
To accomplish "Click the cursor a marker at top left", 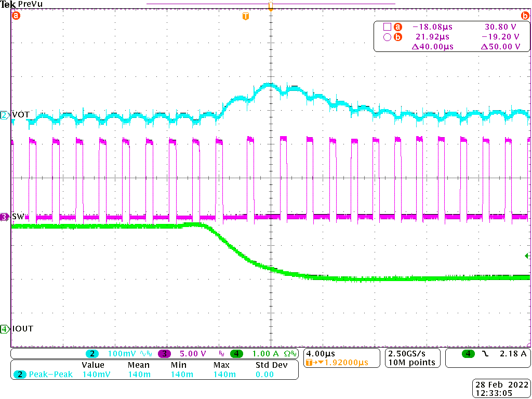I will click(x=16, y=16).
